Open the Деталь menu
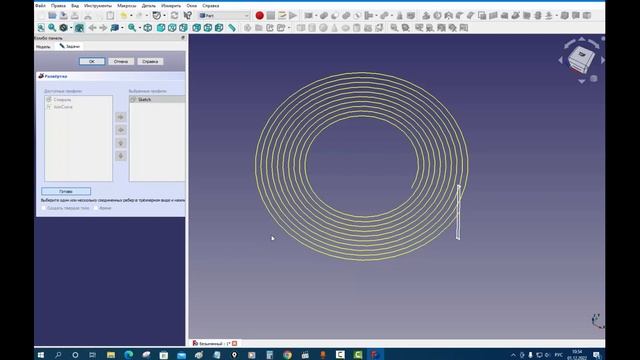 pyautogui.click(x=149, y=6)
